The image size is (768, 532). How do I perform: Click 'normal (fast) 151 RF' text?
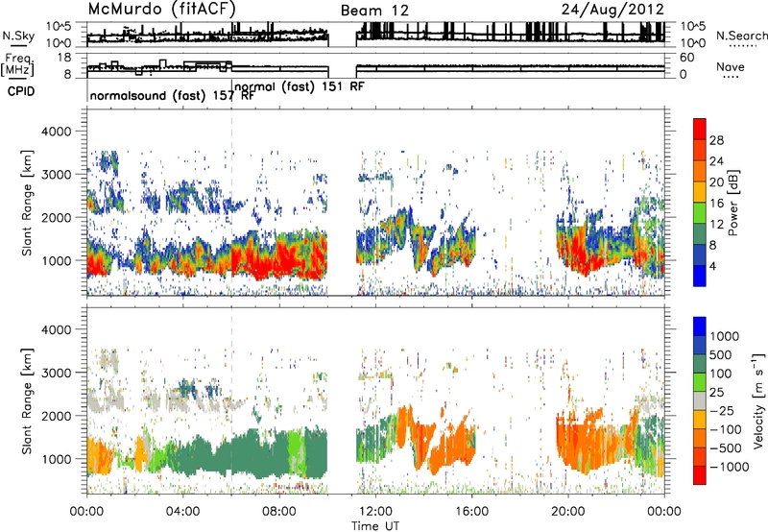coord(300,86)
